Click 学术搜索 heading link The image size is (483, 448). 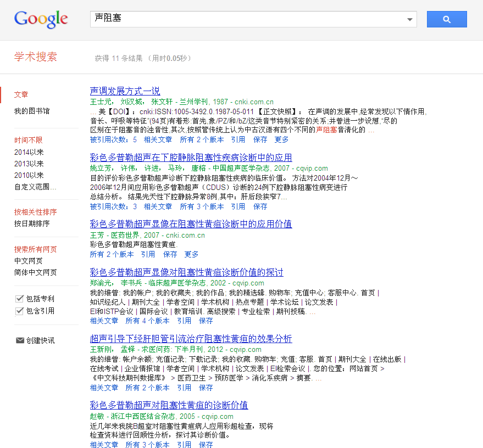pos(35,57)
